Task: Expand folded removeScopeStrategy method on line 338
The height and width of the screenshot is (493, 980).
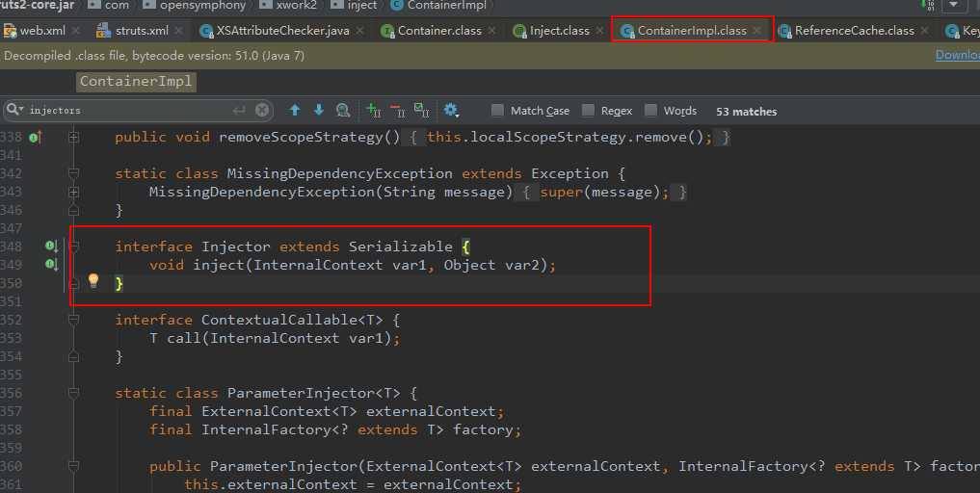Action: coord(74,137)
